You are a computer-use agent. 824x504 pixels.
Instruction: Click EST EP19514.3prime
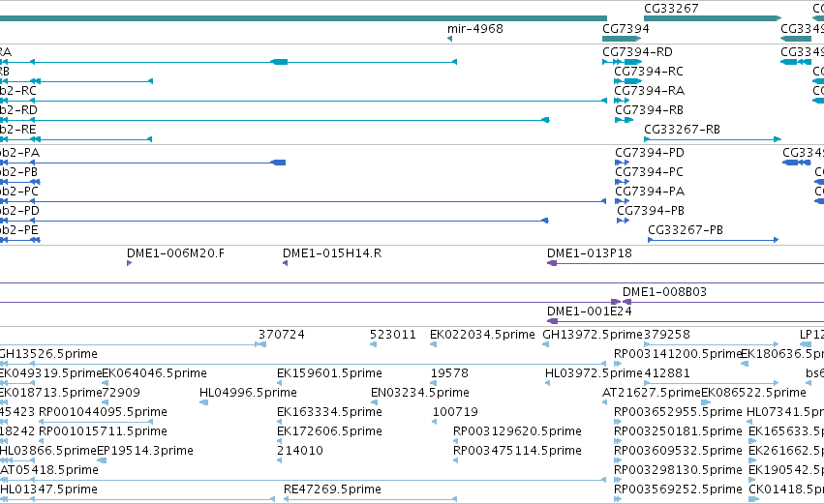[x=145, y=452]
